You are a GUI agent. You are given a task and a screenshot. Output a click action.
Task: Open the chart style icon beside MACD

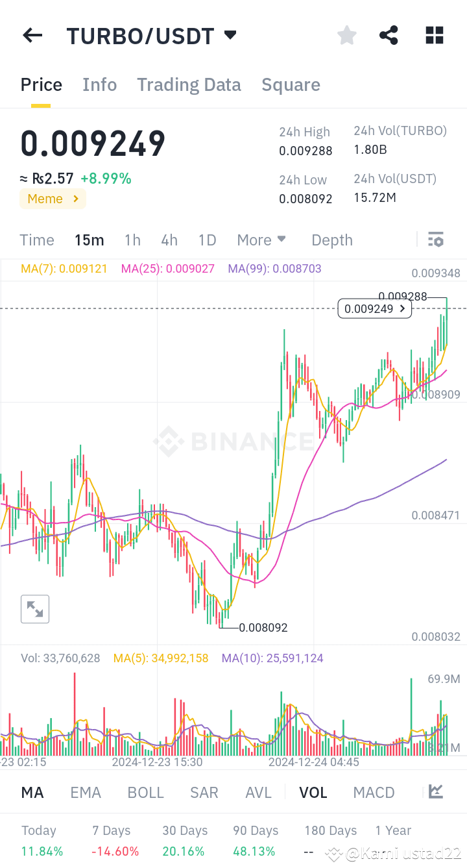[436, 792]
